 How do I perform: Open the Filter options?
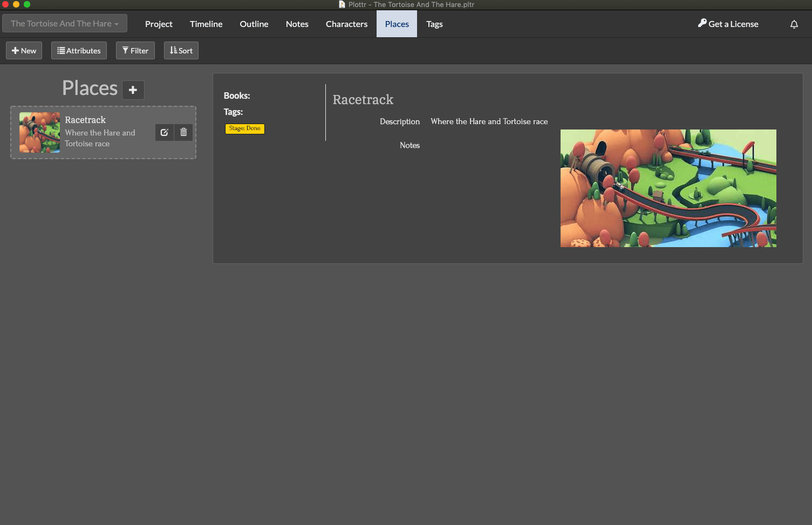click(x=135, y=51)
